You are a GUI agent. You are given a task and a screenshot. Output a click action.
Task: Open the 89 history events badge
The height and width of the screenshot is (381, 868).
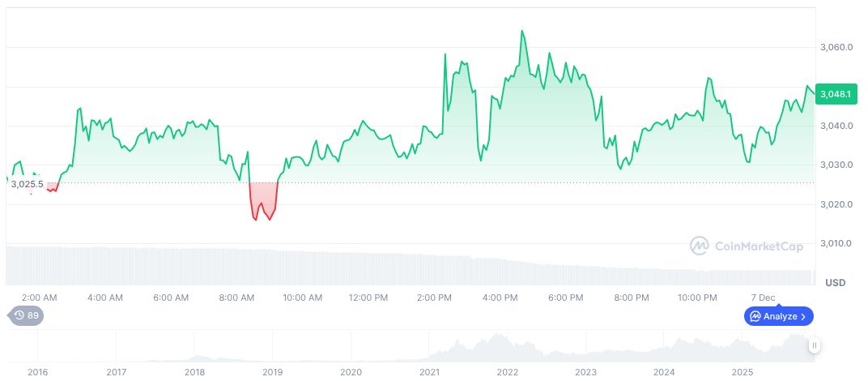click(26, 316)
